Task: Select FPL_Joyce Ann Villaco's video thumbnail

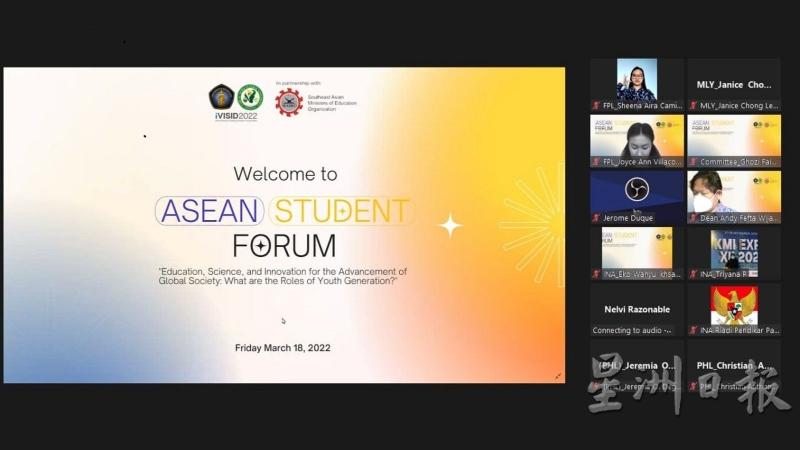Action: (637, 141)
